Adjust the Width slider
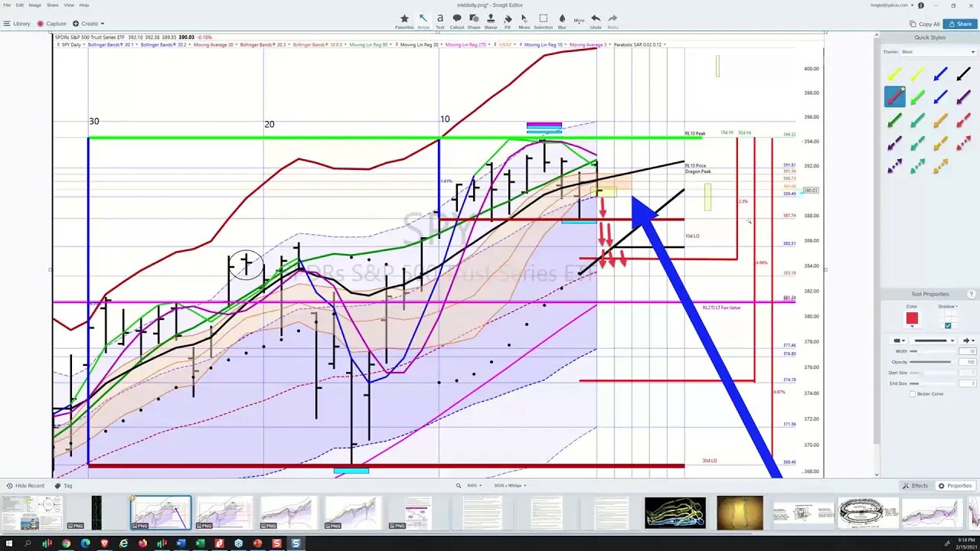The height and width of the screenshot is (551, 980). tap(932, 351)
